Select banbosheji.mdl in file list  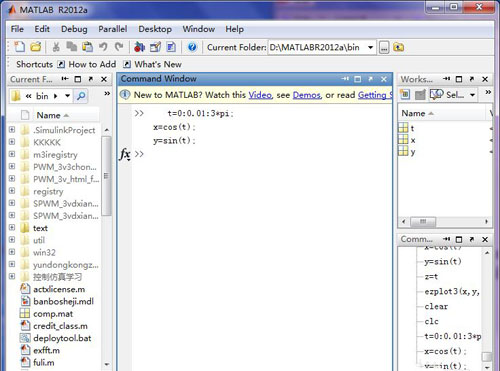pos(63,301)
